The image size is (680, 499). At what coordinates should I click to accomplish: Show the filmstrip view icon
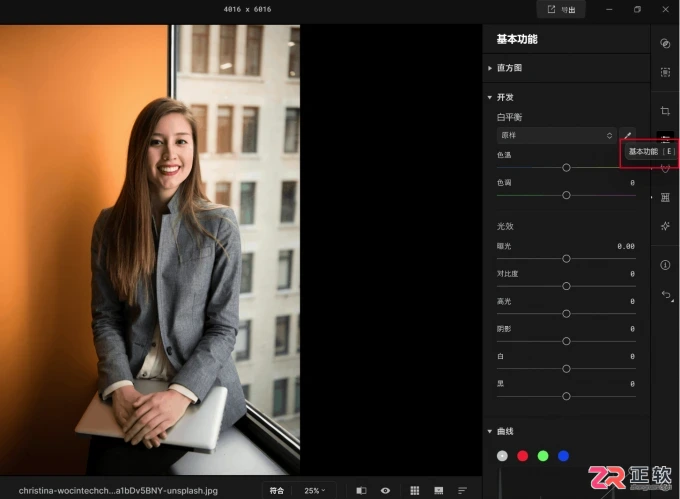[438, 490]
